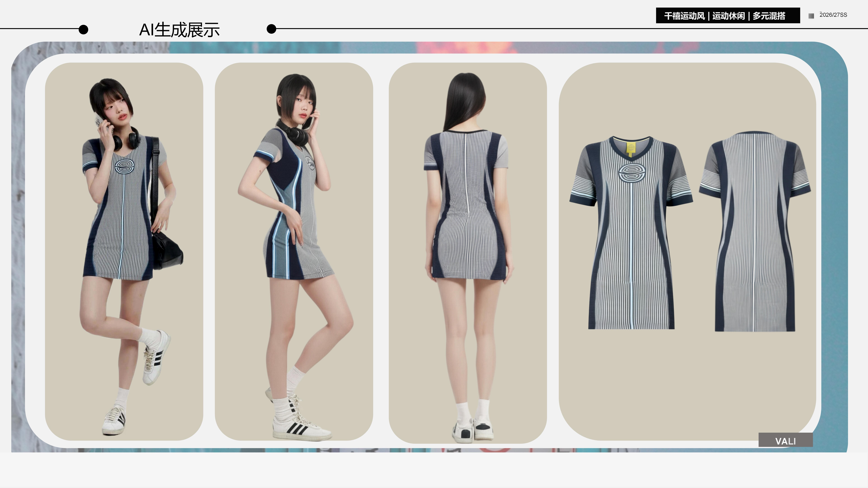Click the 'VALI' gray tag
Viewport: 868px width, 488px height.
[x=785, y=440]
